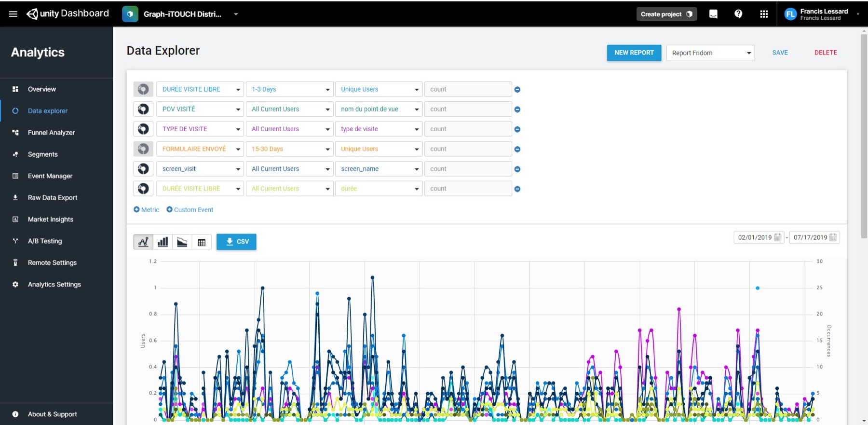The width and height of the screenshot is (868, 425).
Task: Open the notifications message icon
Action: (x=713, y=14)
